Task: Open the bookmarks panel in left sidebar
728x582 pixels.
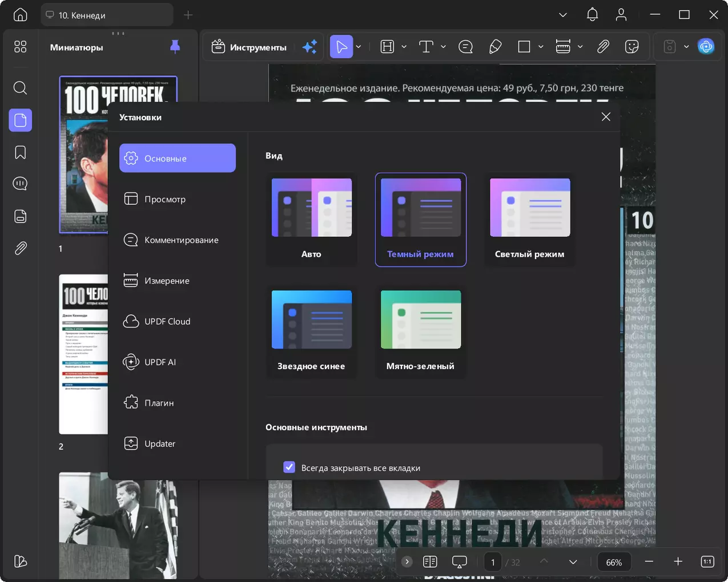Action: point(20,152)
